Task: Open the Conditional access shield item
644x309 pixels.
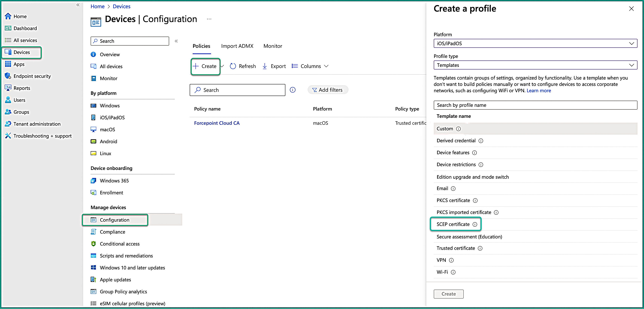Action: coord(119,244)
